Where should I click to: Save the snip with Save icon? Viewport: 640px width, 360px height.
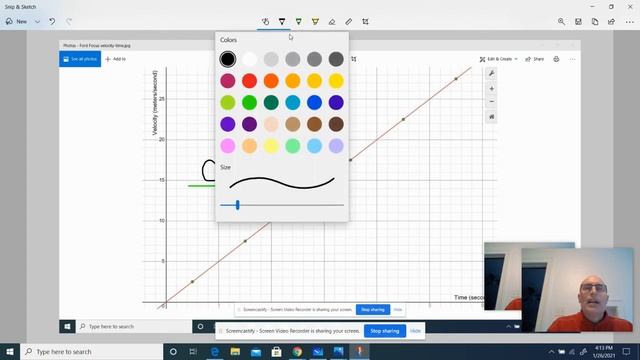point(578,22)
